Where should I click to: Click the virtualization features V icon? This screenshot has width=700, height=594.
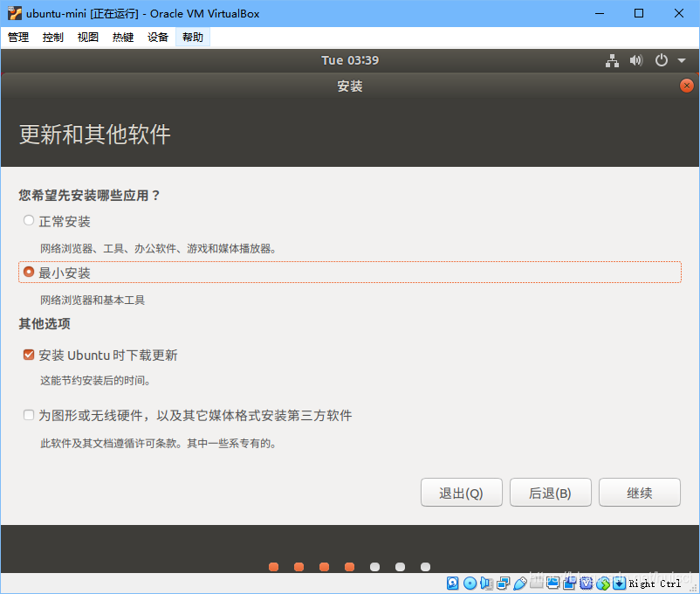pyautogui.click(x=586, y=583)
